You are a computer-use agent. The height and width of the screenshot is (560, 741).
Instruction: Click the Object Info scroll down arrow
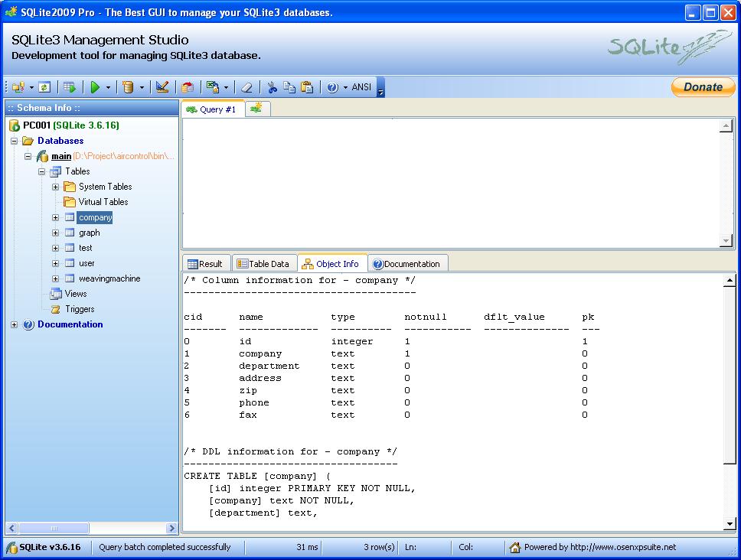point(730,523)
